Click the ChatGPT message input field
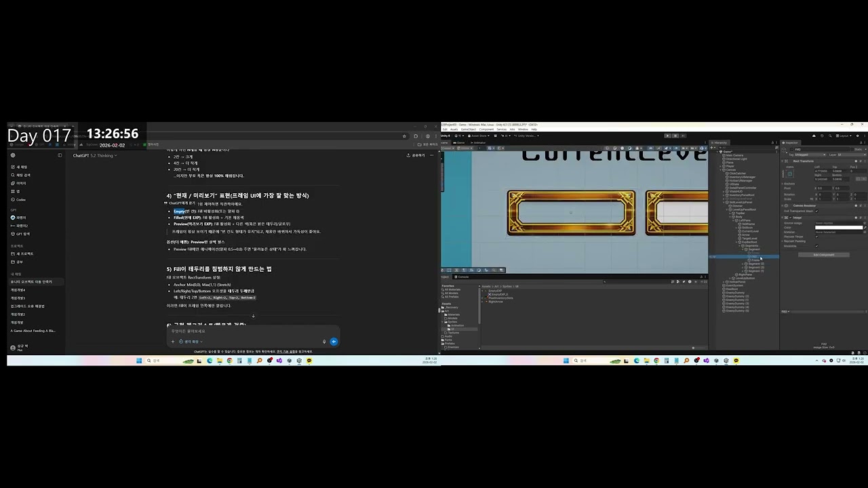Screen dimensions: 868x488 tap(252, 331)
